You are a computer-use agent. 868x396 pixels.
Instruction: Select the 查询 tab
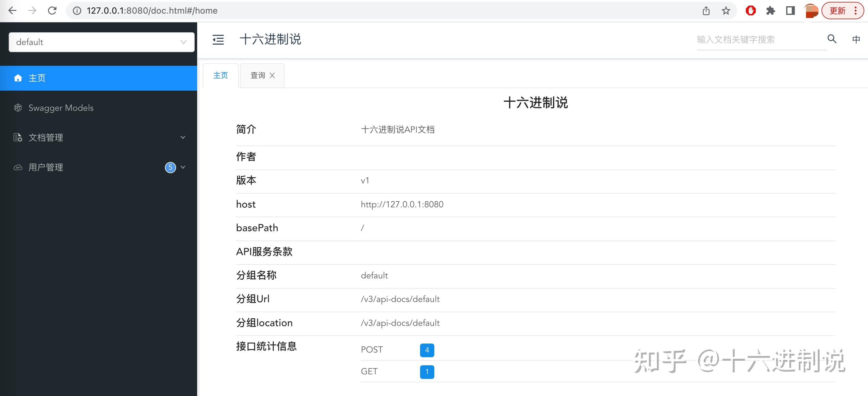(258, 75)
